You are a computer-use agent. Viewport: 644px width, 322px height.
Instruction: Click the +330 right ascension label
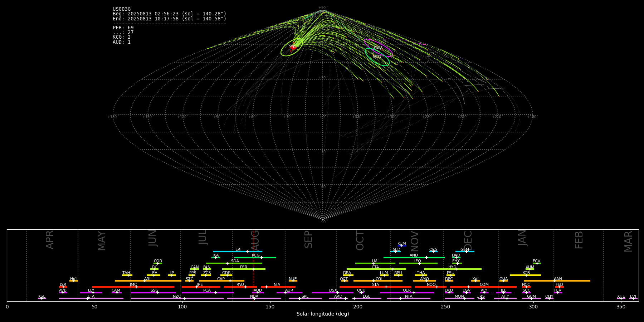tap(357, 117)
